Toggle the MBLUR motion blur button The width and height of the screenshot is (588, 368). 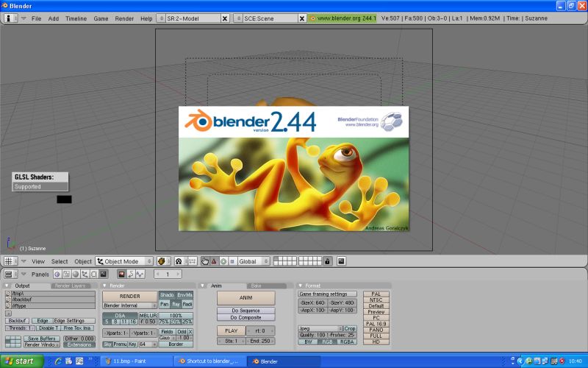click(x=148, y=316)
